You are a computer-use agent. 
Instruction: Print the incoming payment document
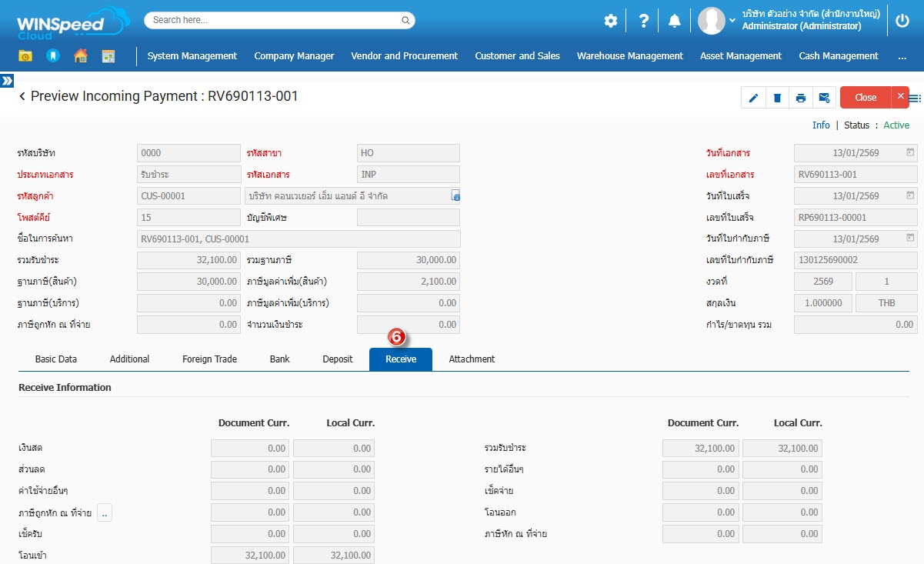pyautogui.click(x=801, y=98)
